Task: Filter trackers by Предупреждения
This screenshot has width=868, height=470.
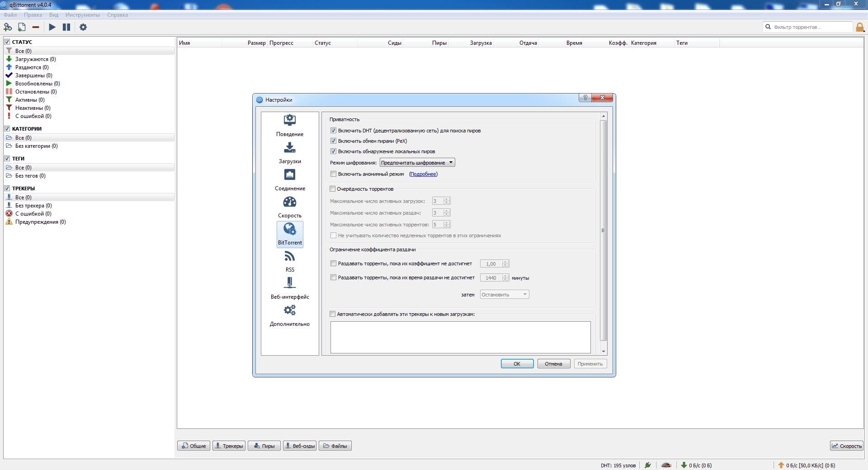Action: coord(40,222)
